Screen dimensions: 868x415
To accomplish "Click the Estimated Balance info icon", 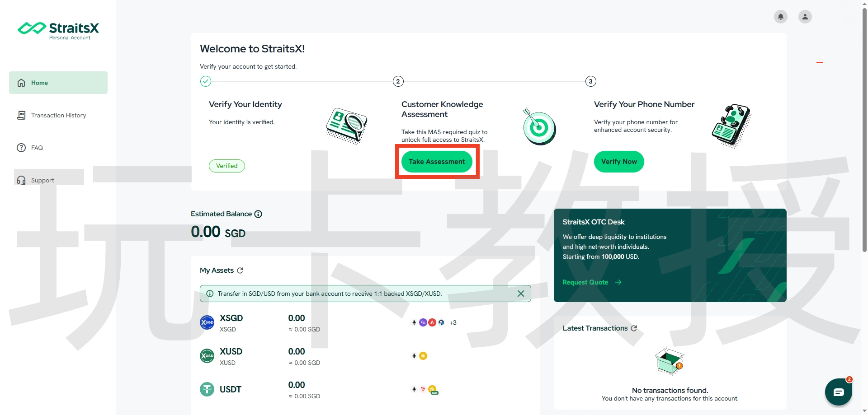I will tap(258, 214).
